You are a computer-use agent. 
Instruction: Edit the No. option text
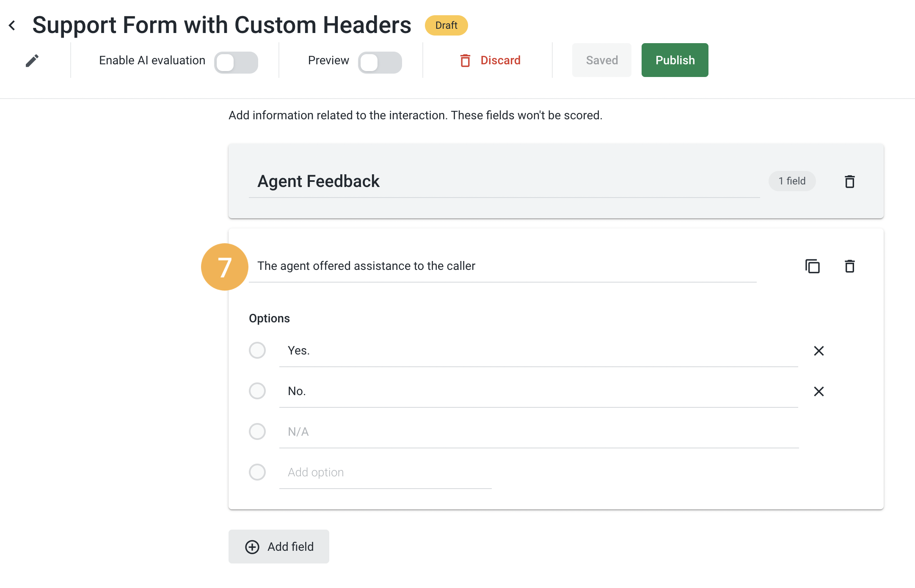[539, 391]
